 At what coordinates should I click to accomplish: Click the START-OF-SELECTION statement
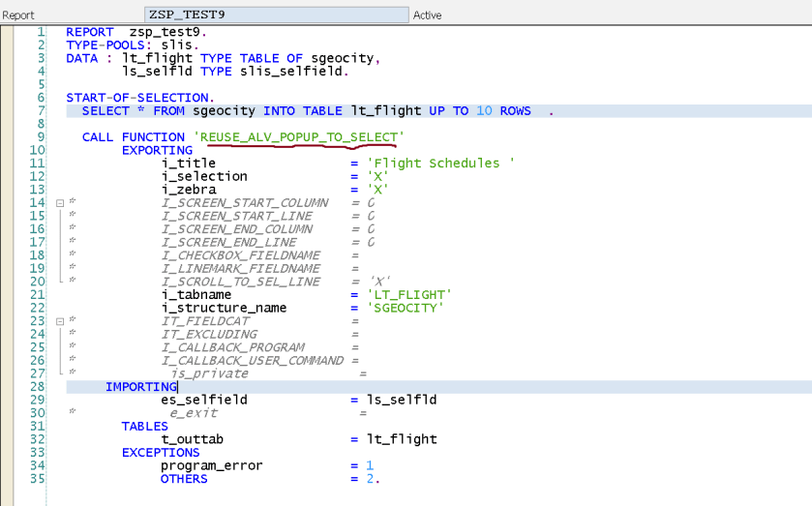(x=137, y=98)
